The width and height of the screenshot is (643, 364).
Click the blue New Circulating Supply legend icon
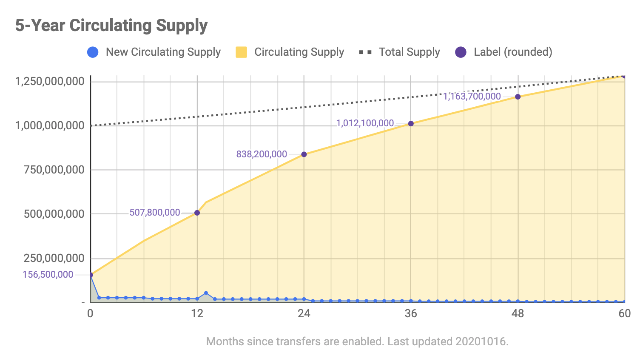tap(93, 52)
